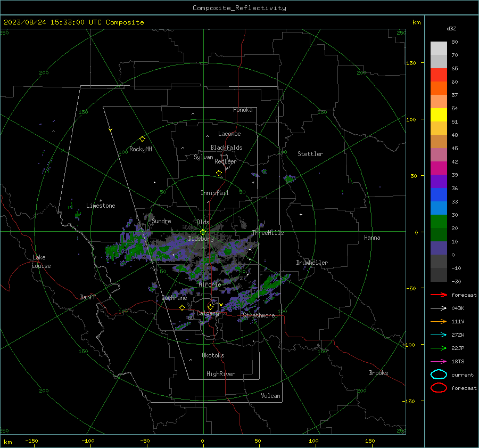The image size is (479, 448).
Task: Click the Ponoka label
Action: click(243, 110)
